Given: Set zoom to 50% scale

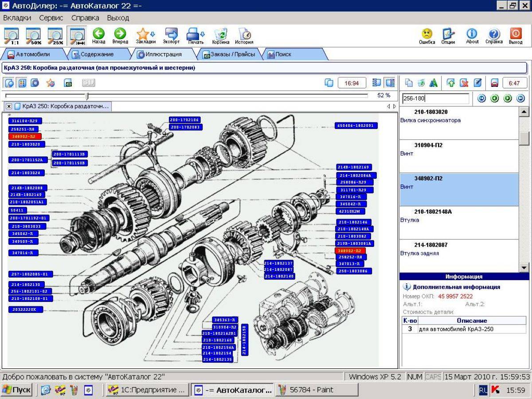Looking at the screenshot, I should [33, 36].
